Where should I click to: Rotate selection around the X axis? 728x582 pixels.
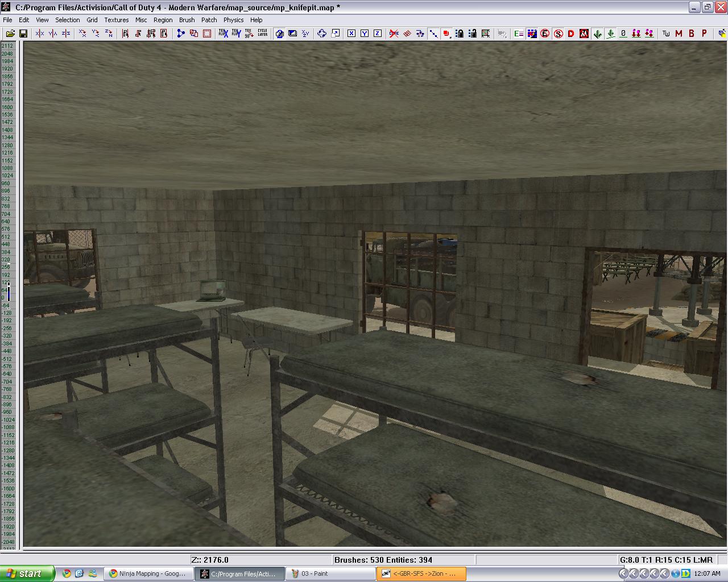[x=82, y=34]
